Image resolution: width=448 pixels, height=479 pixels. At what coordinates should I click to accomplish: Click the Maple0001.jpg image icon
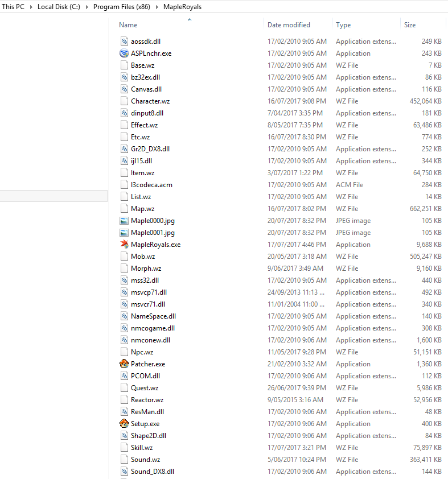click(124, 233)
